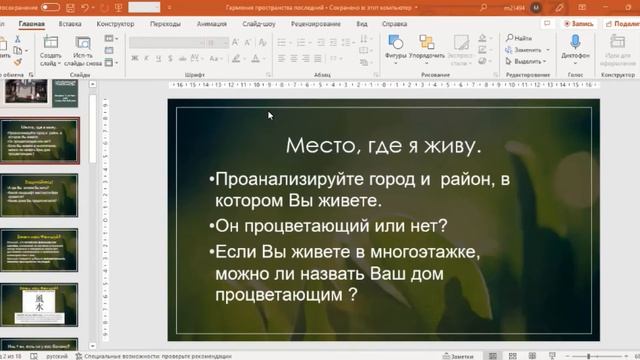This screenshot has width=640, height=360.
Task: Click the zoom slider handle
Action: coord(588,356)
